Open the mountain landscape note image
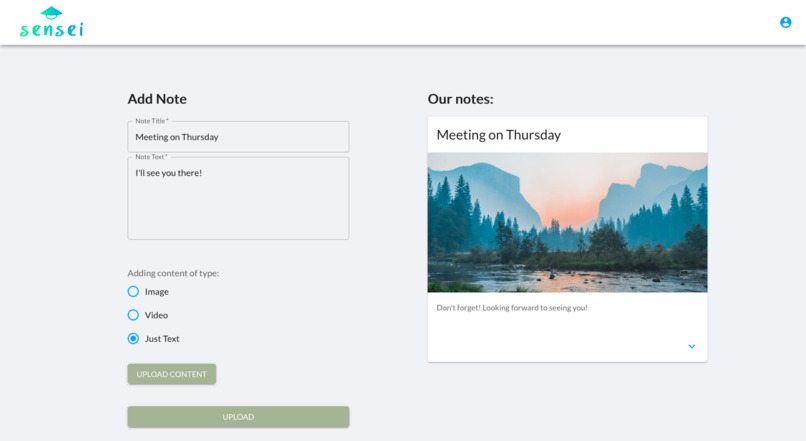 coord(567,223)
